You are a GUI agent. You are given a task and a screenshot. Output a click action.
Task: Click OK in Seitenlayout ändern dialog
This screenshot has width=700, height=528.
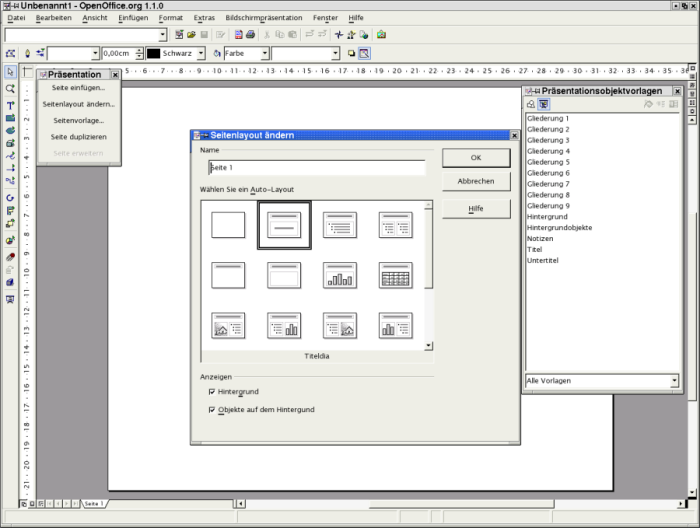[476, 158]
